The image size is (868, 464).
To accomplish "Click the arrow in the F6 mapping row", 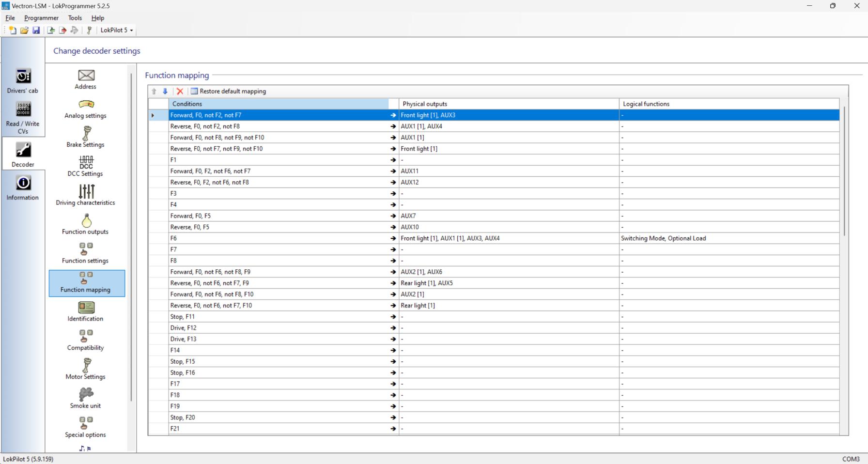I will tap(393, 238).
